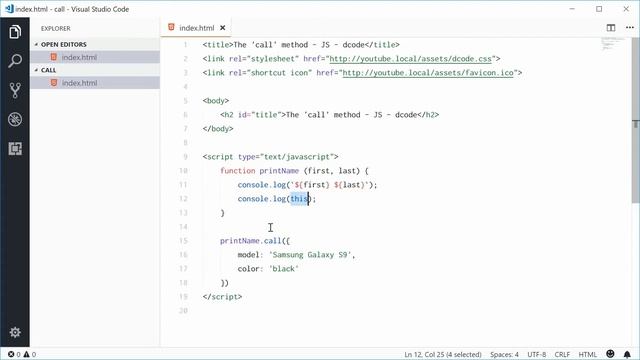Change indentation via Spaces: 4
640x360 pixels.
[504, 354]
